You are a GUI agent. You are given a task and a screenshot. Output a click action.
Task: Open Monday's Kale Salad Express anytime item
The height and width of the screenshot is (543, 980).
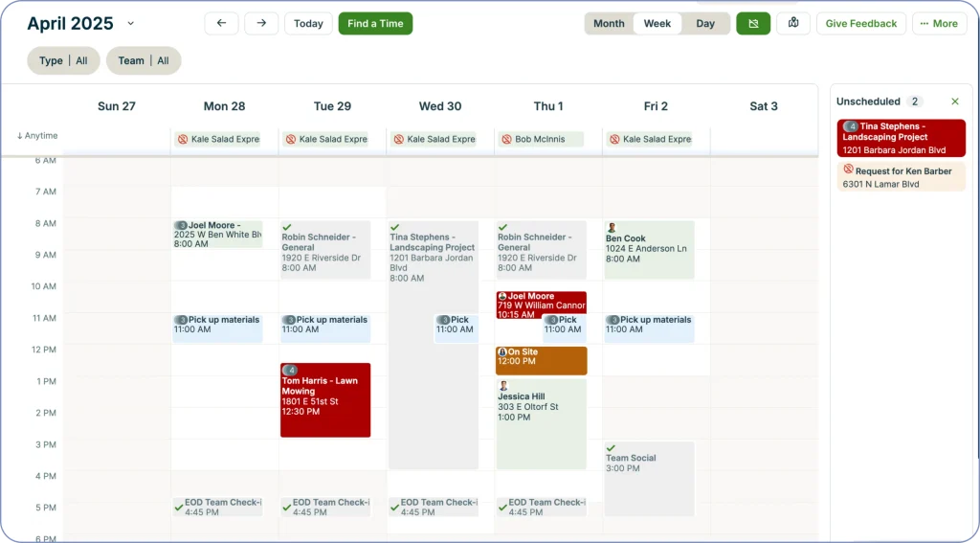pyautogui.click(x=217, y=139)
